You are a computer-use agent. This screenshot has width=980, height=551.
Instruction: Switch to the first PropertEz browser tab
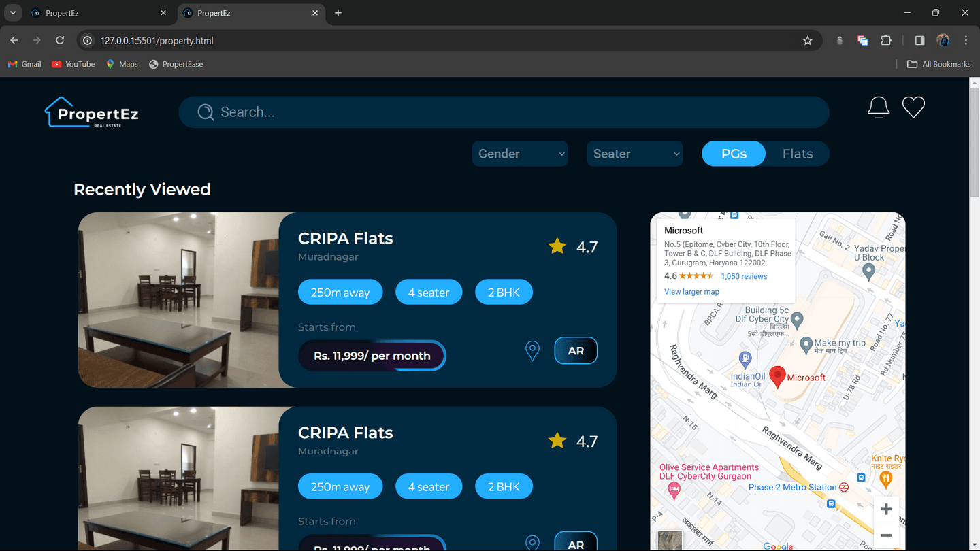tap(99, 13)
